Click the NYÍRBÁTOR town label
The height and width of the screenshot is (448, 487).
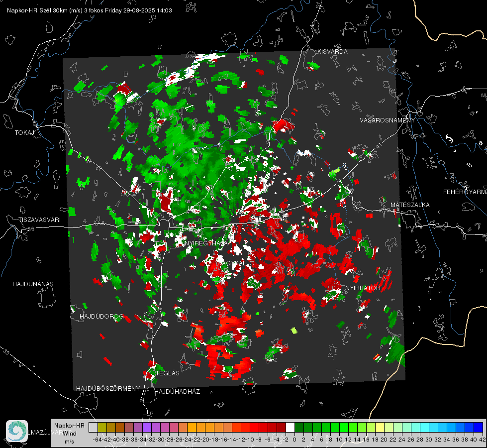click(363, 288)
